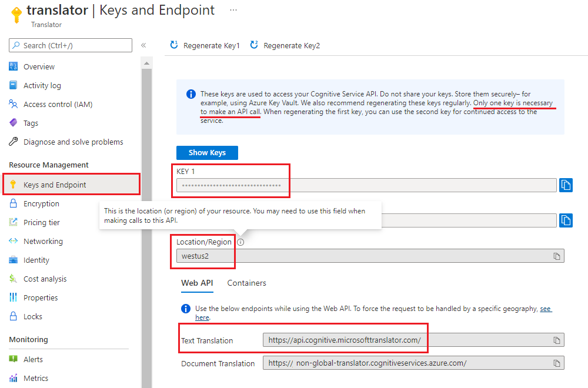Select the Web API tab
588x388 pixels.
coord(197,283)
